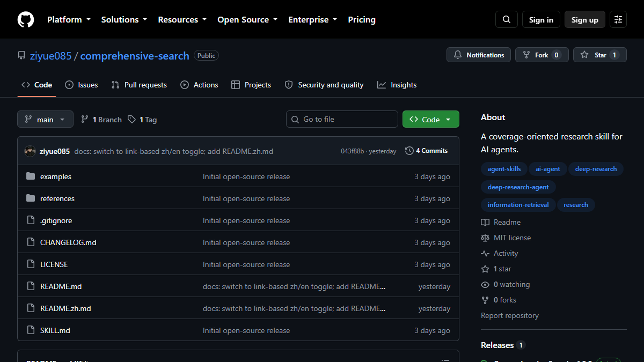
Task: Click the branch icon beside 1 Branch
Action: coord(85,120)
